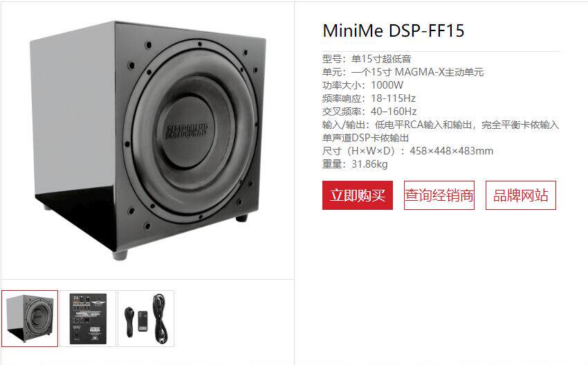Screen dimensions: 588x365
Task: Click the 单元 MAGMA-X driver spec line
Action: click(403, 72)
